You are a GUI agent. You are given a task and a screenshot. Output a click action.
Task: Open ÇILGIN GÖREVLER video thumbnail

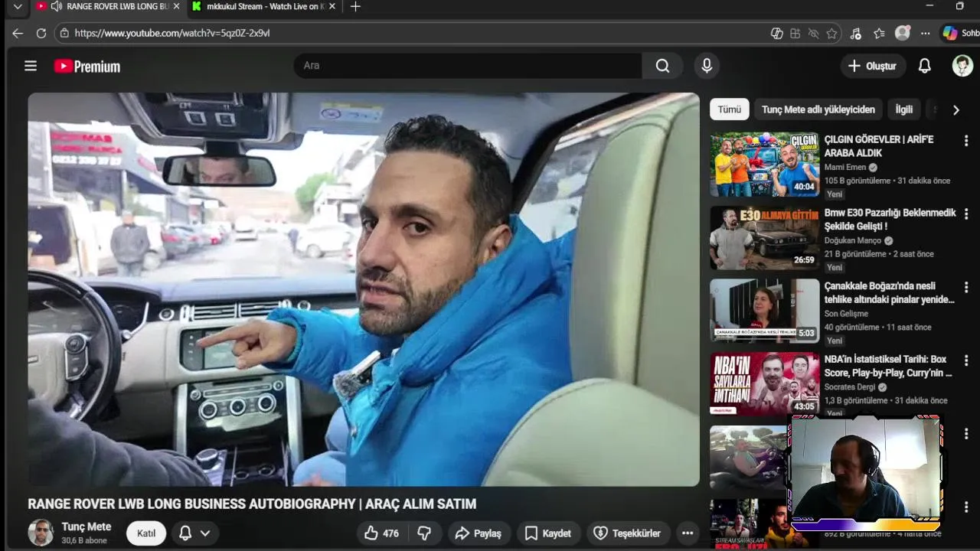point(764,165)
